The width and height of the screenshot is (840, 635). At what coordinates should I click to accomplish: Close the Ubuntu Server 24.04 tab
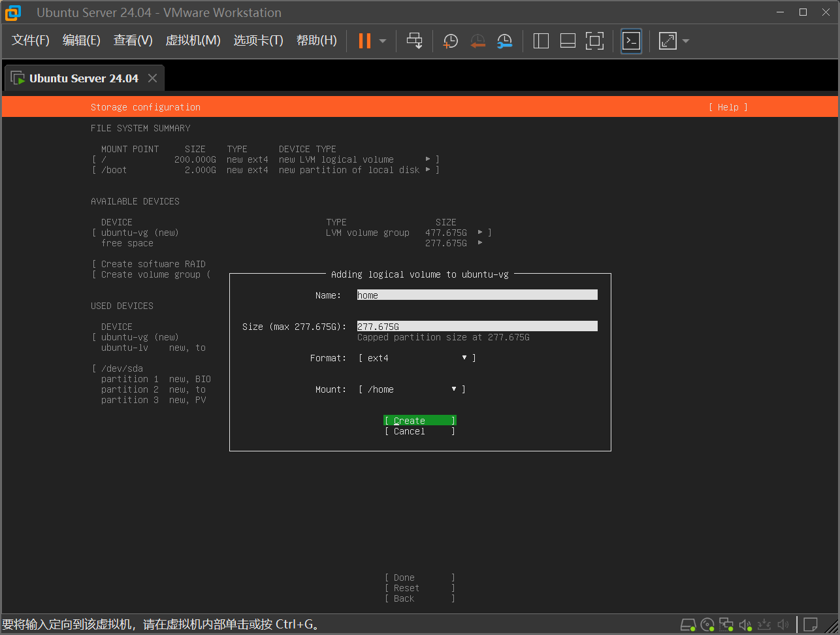[x=152, y=78]
